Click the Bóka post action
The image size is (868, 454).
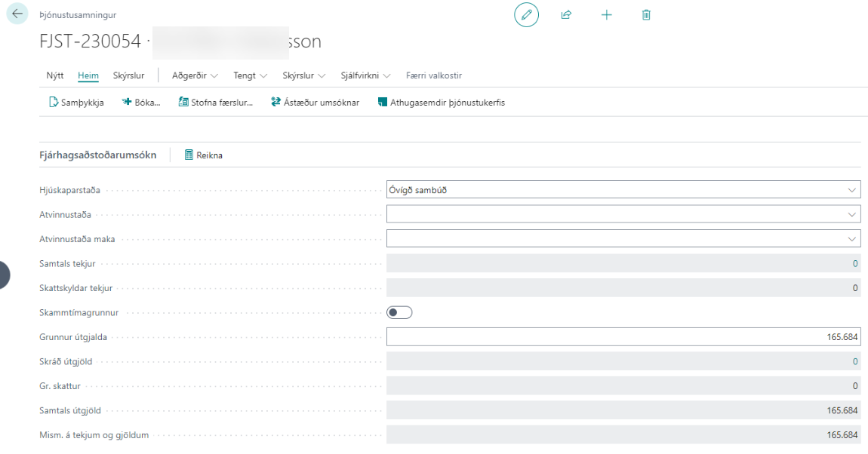(141, 103)
